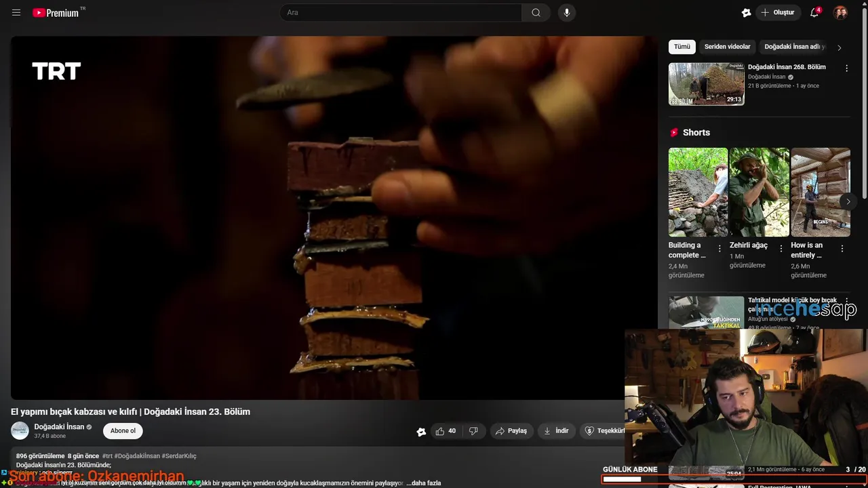Image resolution: width=868 pixels, height=488 pixels.
Task: Open notifications bell
Action: point(815,13)
